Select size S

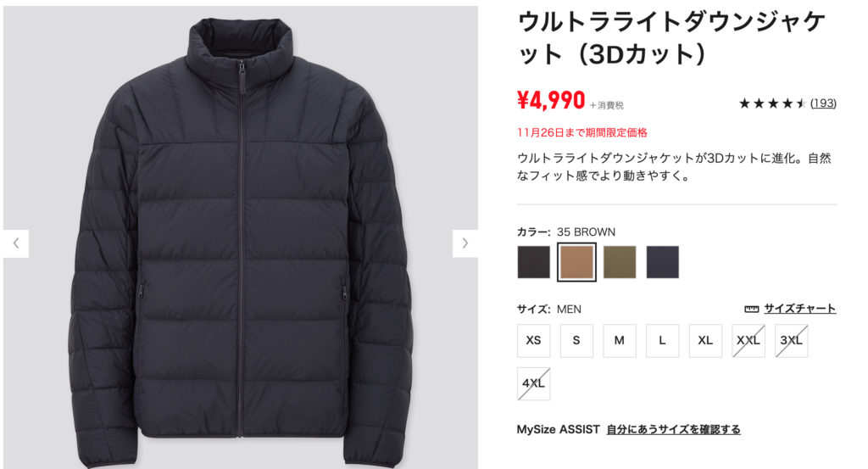(576, 341)
